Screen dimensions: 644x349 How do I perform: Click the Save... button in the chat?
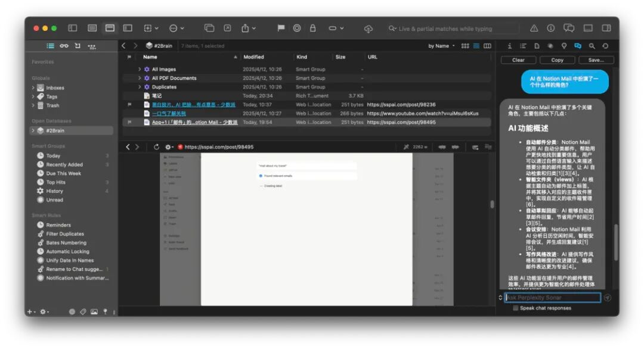tap(596, 60)
